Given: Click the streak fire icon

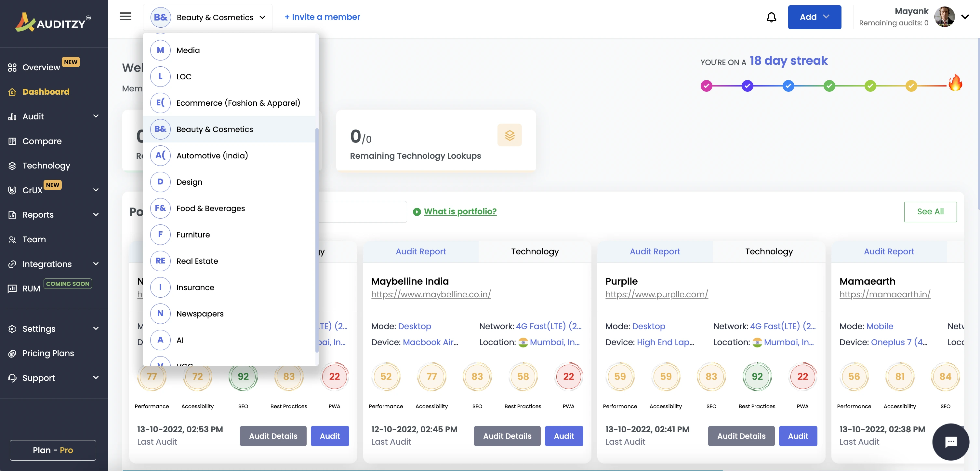Looking at the screenshot, I should (955, 83).
